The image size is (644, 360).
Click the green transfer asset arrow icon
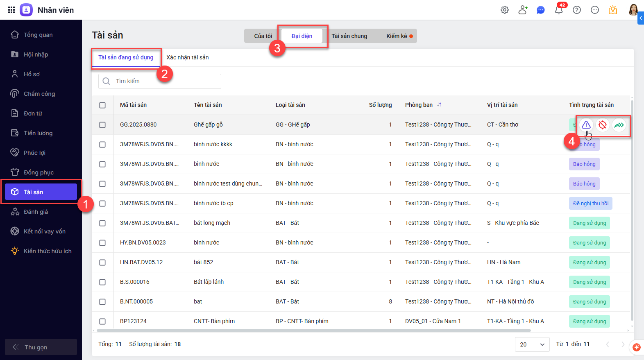(619, 125)
